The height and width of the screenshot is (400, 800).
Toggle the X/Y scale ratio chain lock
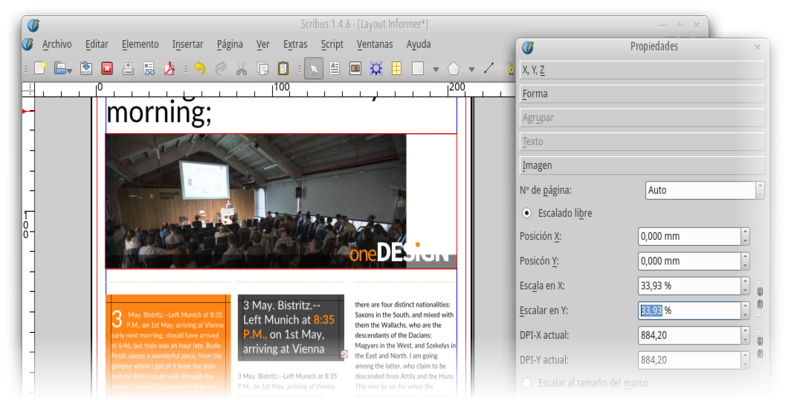760,298
